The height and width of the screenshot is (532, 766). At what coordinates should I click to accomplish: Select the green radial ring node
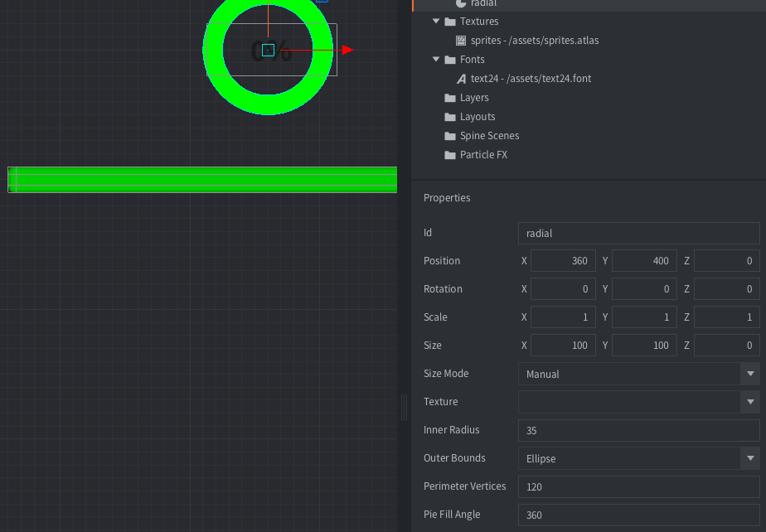[x=268, y=105]
